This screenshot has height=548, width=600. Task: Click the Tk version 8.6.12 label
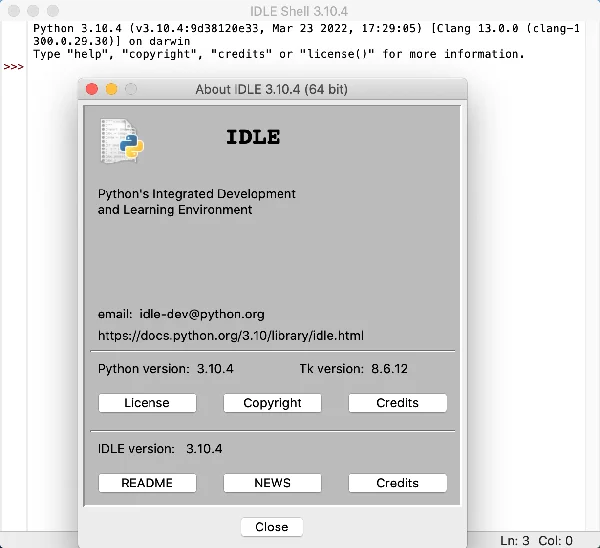(354, 369)
